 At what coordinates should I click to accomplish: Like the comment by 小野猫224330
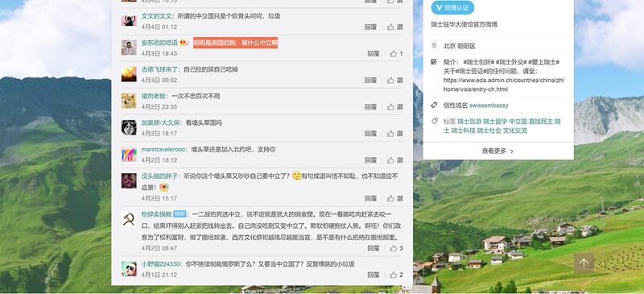(396, 275)
